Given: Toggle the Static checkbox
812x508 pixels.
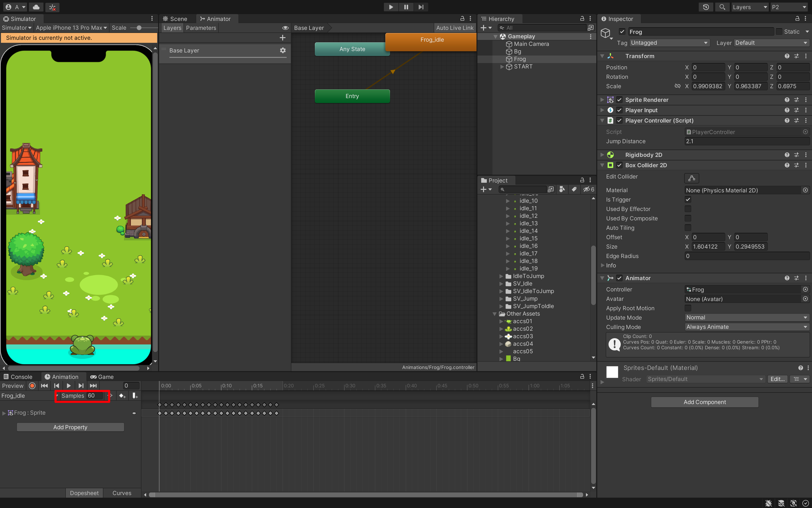Looking at the screenshot, I should click(x=779, y=32).
